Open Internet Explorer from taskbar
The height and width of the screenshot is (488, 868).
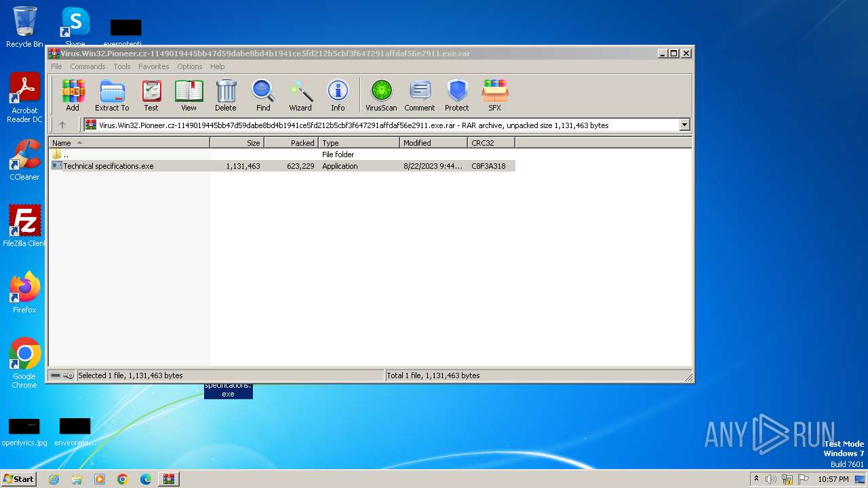[x=54, y=479]
